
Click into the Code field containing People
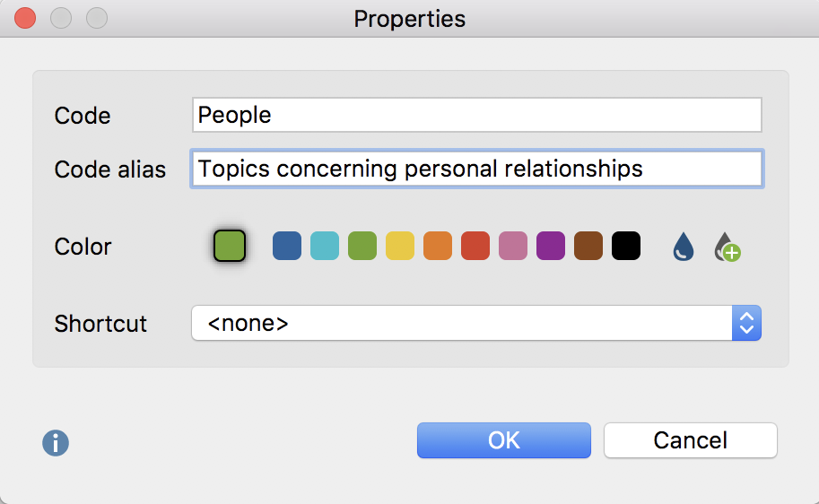pyautogui.click(x=477, y=115)
